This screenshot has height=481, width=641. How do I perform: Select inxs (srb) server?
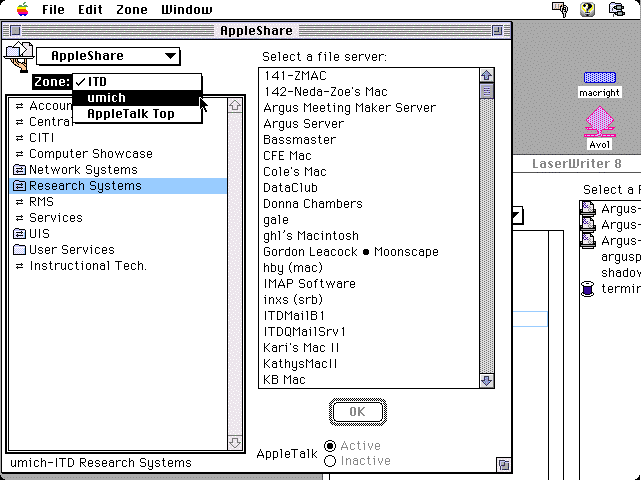368,300
